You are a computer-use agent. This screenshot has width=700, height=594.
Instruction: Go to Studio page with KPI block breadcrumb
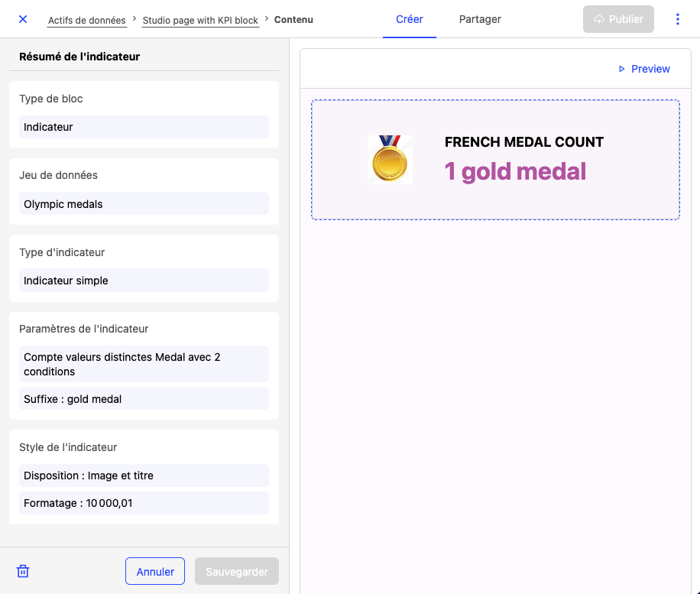[x=200, y=20]
